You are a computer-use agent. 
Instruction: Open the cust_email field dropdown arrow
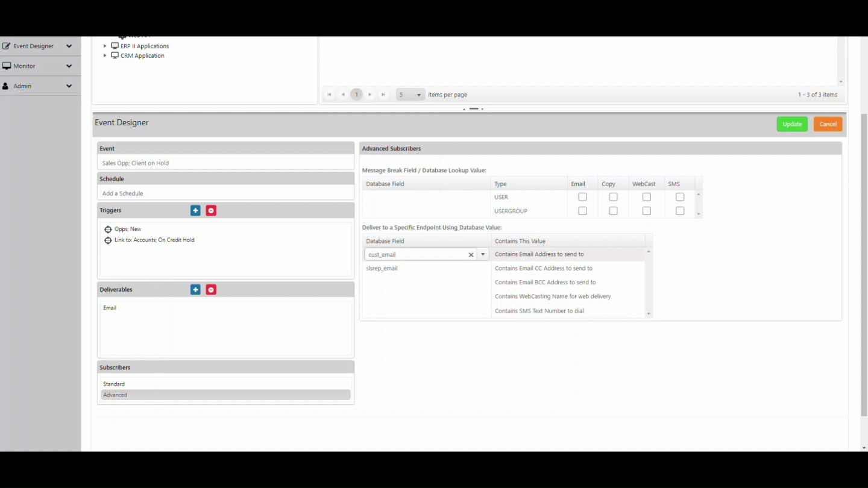pos(483,254)
